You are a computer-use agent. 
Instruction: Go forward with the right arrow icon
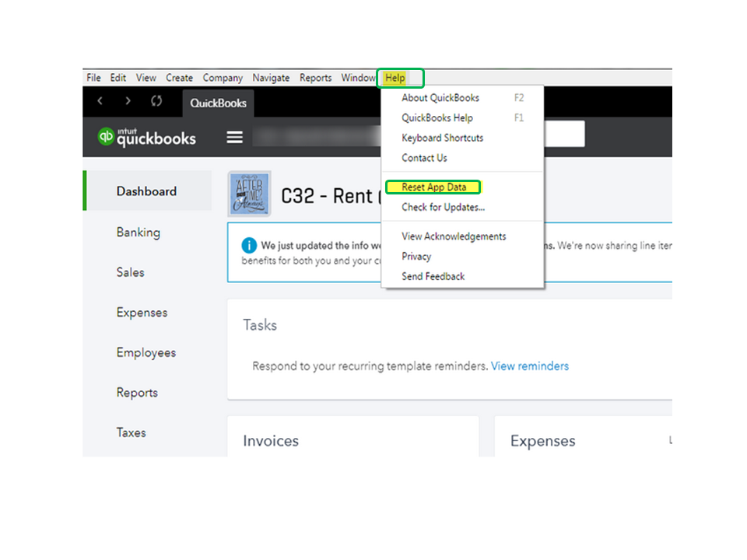[128, 100]
